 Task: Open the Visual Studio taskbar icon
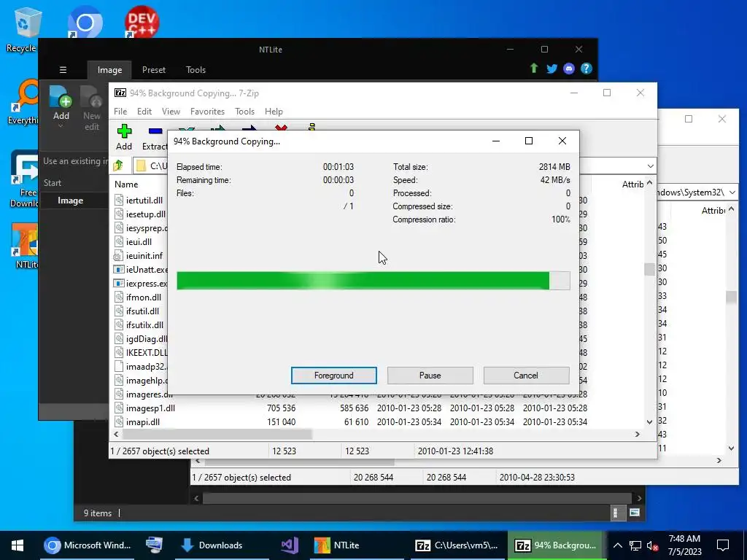tap(289, 545)
